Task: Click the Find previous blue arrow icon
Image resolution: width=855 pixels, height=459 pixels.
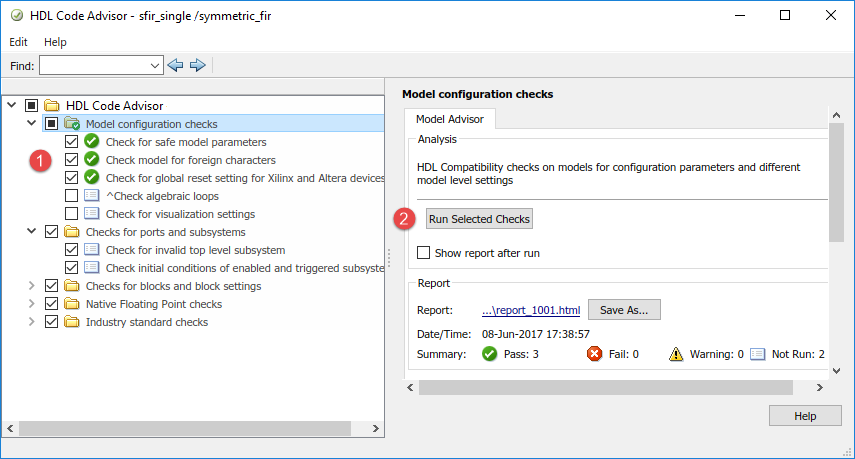Action: pyautogui.click(x=176, y=66)
